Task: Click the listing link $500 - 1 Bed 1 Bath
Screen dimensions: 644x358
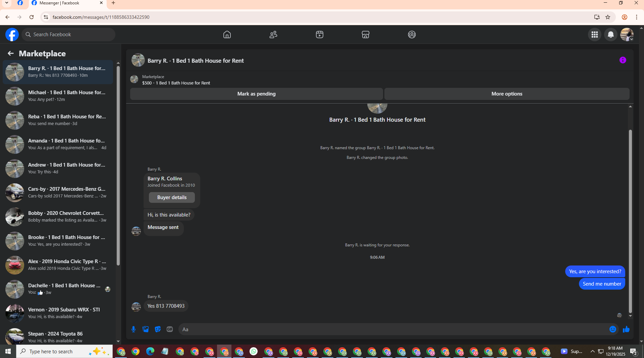Action: pyautogui.click(x=176, y=83)
